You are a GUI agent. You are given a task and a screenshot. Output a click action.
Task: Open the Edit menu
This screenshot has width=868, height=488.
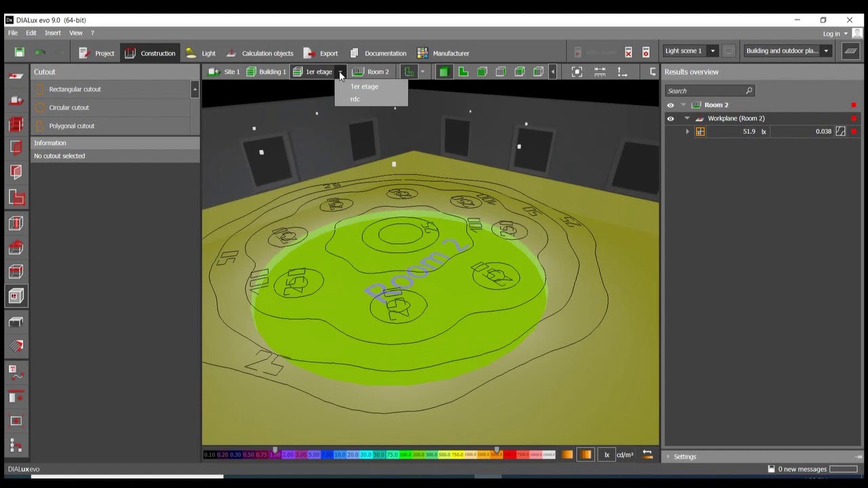31,33
